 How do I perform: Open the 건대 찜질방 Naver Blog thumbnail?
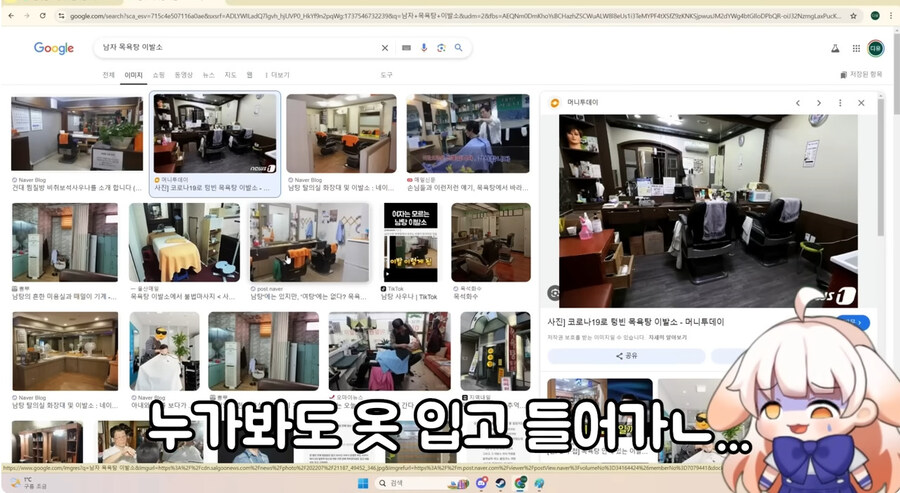pos(77,134)
